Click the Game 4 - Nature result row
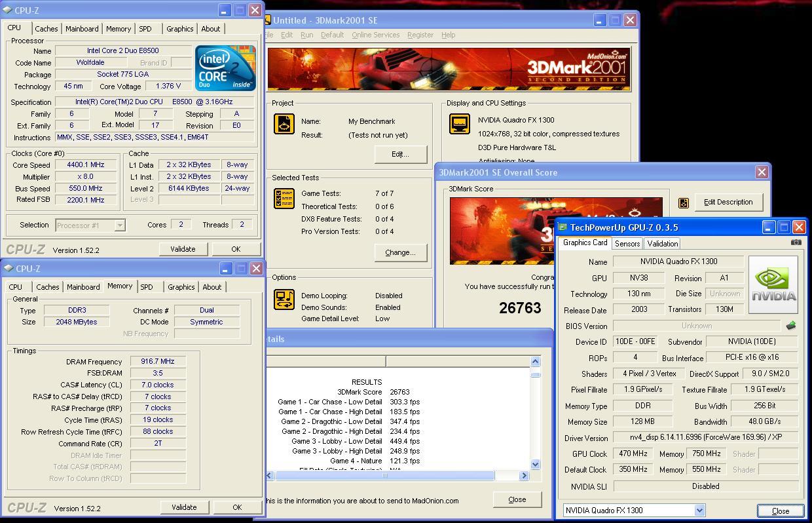The image size is (812, 523). pyautogui.click(x=375, y=461)
